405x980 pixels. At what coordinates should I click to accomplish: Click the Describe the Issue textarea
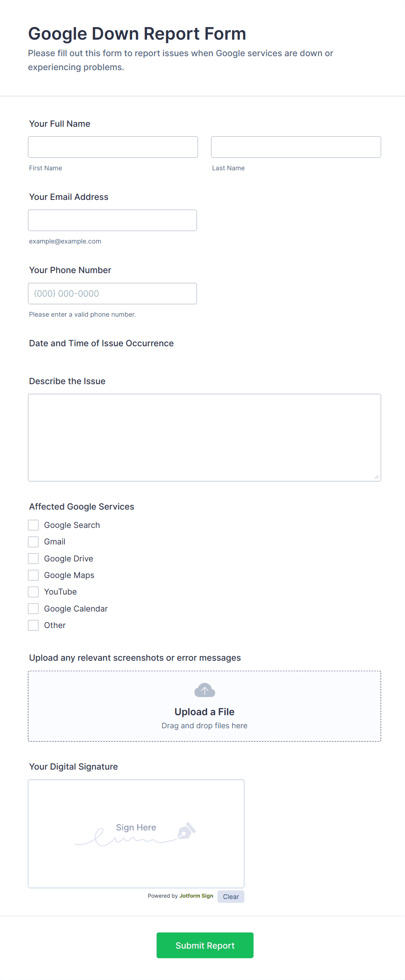pyautogui.click(x=205, y=438)
